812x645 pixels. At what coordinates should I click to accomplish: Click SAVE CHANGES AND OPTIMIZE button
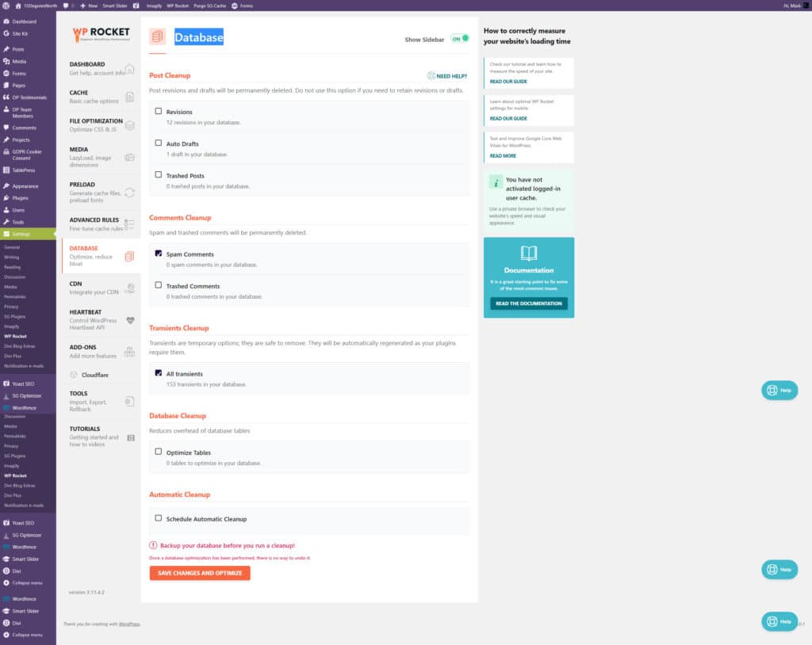pyautogui.click(x=200, y=573)
